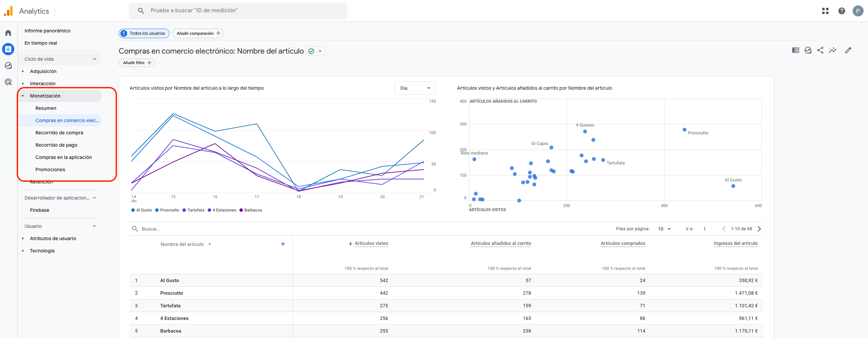Open the Google apps grid icon
Image resolution: width=868 pixels, height=338 pixels.
(825, 11)
